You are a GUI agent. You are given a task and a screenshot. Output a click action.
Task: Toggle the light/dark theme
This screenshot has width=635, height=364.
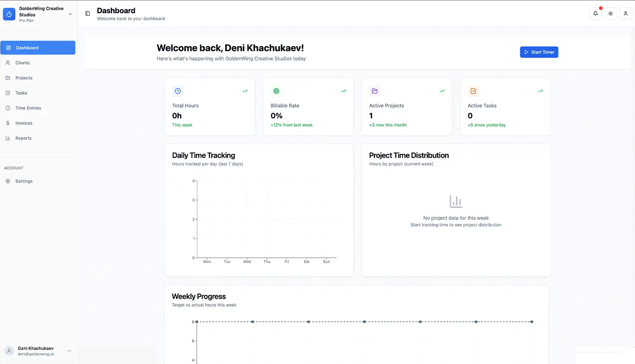[610, 14]
